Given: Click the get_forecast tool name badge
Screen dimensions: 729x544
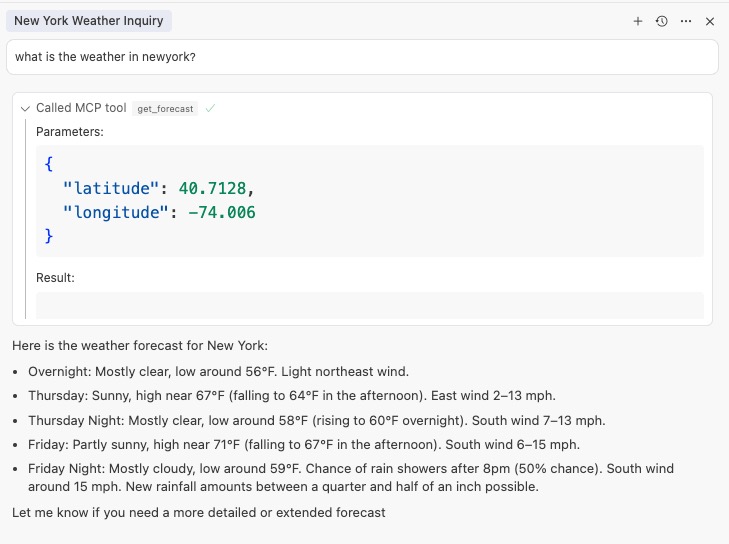Looking at the screenshot, I should [x=165, y=108].
